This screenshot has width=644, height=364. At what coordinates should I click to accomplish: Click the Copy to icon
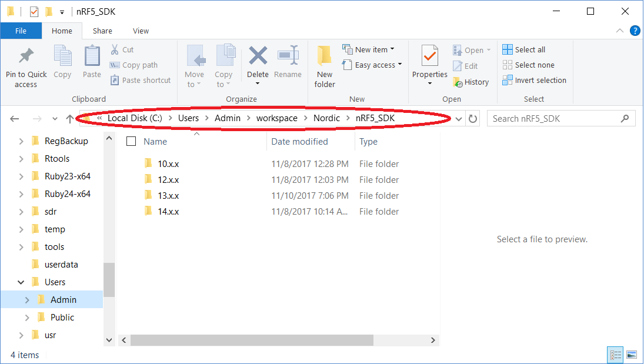(225, 55)
